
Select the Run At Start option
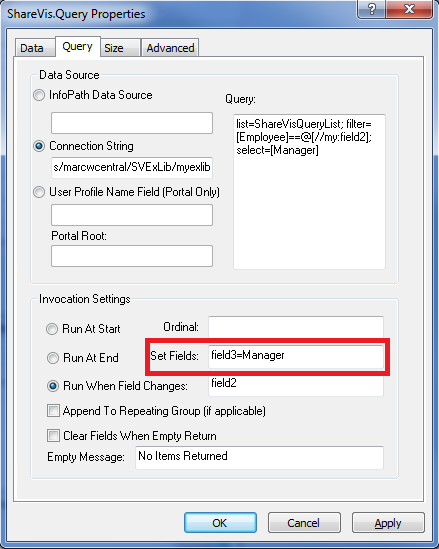coord(52,329)
